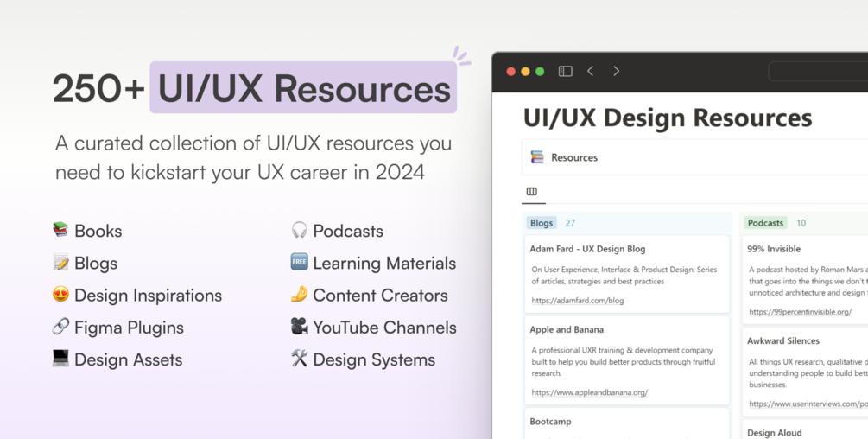Open the userinterviews.com podcast link
Viewport: 868px width, 439px height.
coord(808,404)
